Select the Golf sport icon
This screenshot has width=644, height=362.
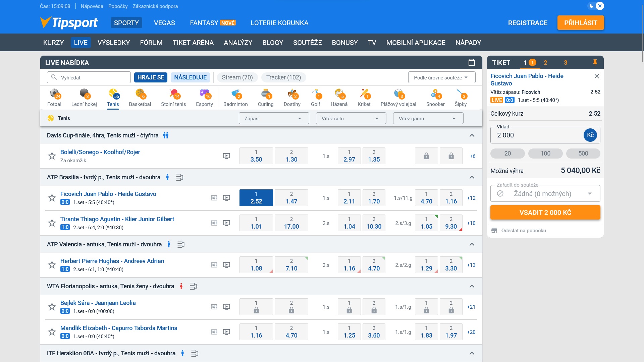point(315,98)
